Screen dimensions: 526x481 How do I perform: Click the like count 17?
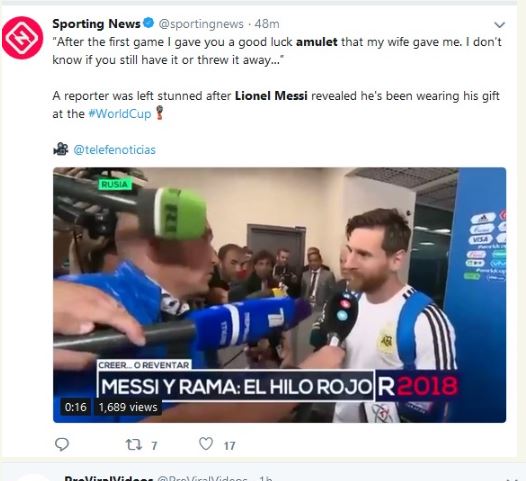tap(229, 446)
